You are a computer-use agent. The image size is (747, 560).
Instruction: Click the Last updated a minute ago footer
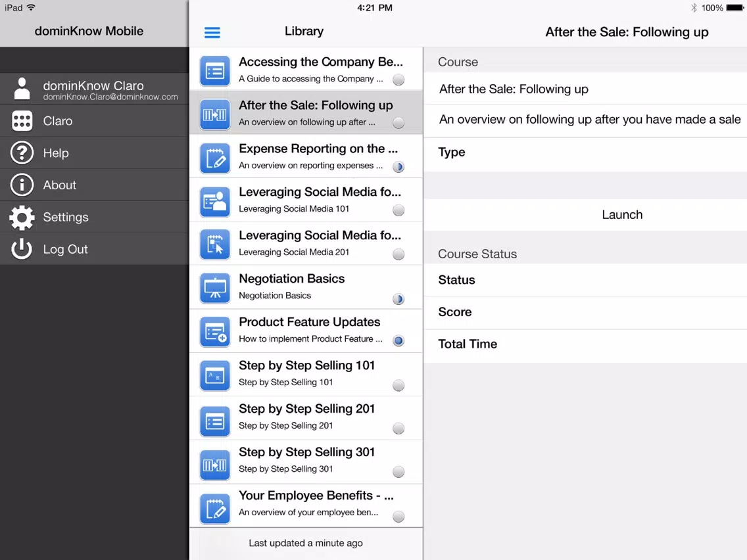(306, 544)
